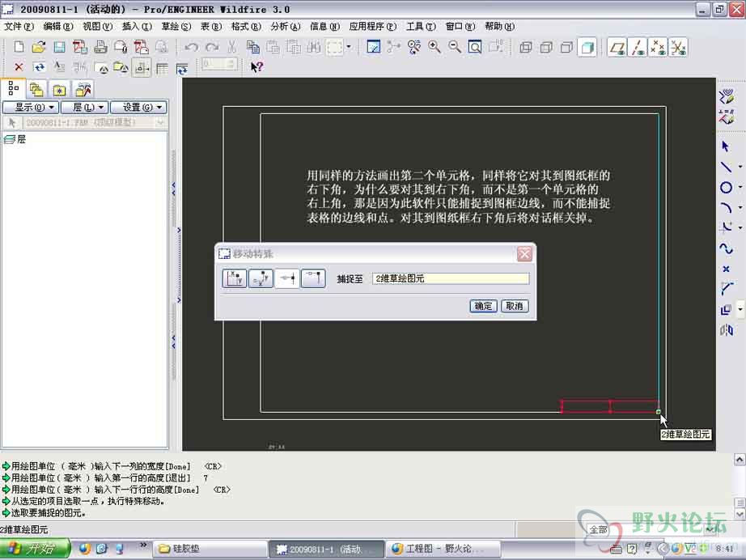Open the 文件 menu
The image size is (746, 560).
tap(19, 27)
